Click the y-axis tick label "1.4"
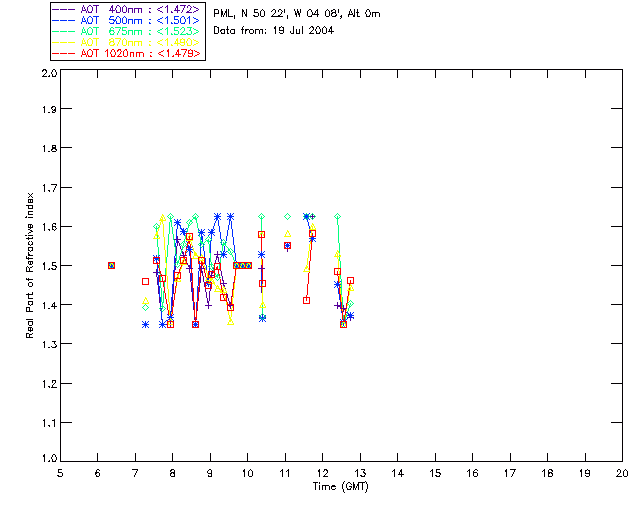 click(x=49, y=305)
